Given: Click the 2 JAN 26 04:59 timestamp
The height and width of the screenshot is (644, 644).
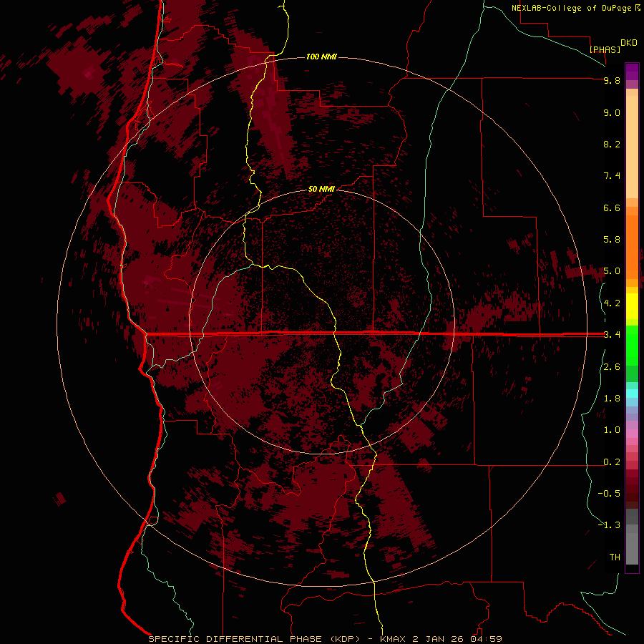Looking at the screenshot, I should [457, 639].
